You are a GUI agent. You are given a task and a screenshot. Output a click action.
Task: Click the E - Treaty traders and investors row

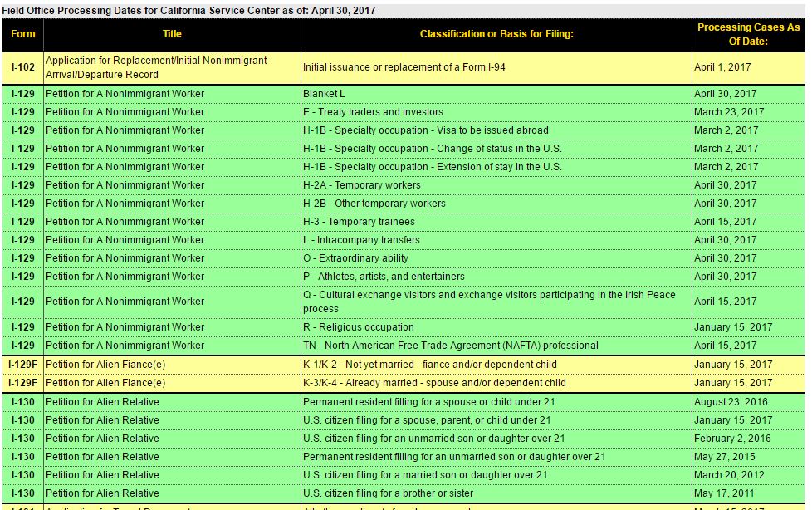(x=373, y=112)
